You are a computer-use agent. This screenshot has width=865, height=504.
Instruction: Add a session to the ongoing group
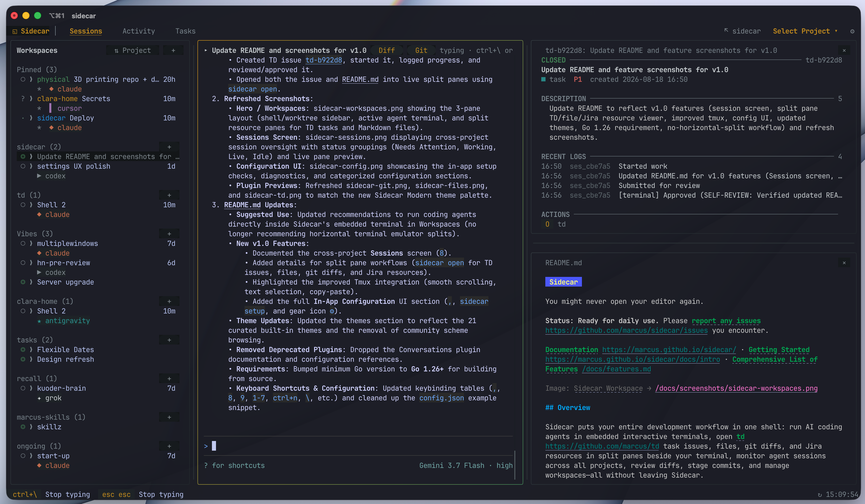coord(169,446)
